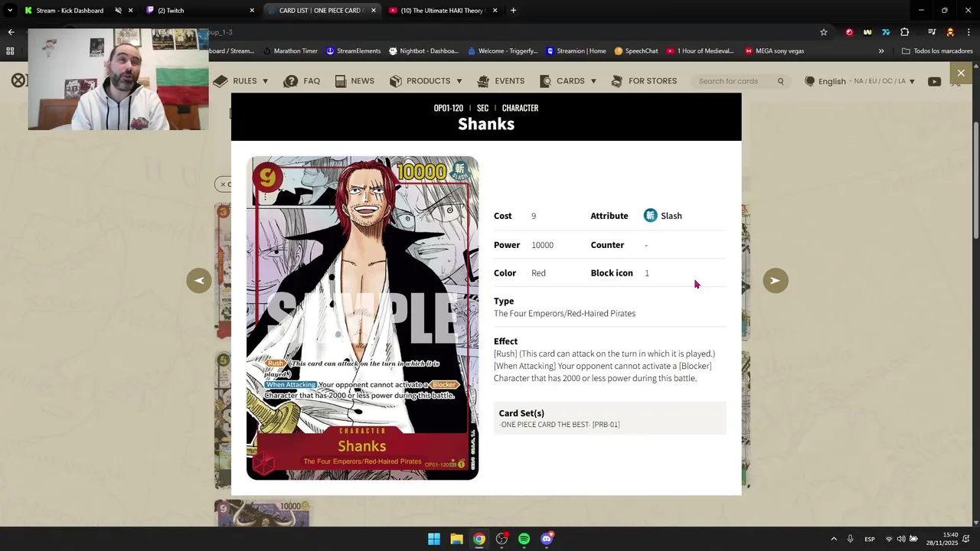Open the RULES menu
Viewport: 980px width, 551px height.
point(241,81)
